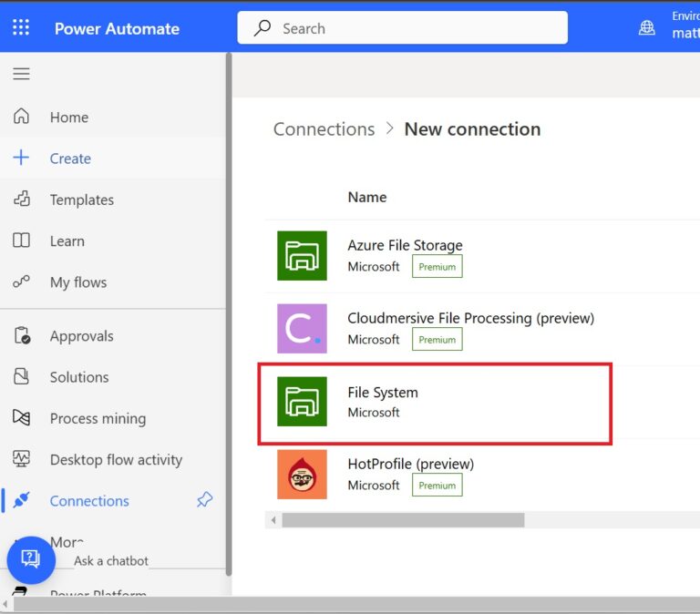Click the Approvals clipboard icon
Screen dimensions: 700x614
click(x=21, y=335)
